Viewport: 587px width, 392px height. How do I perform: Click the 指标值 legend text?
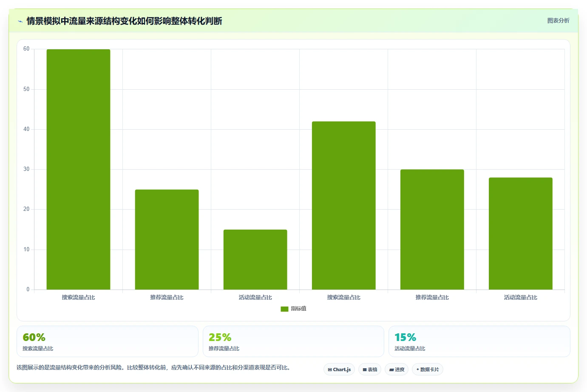click(x=298, y=309)
